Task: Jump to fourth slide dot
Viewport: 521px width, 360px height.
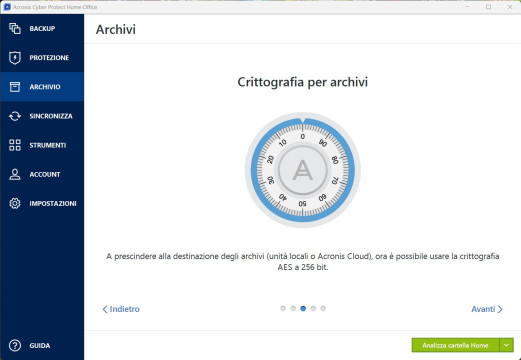Action: tap(313, 308)
